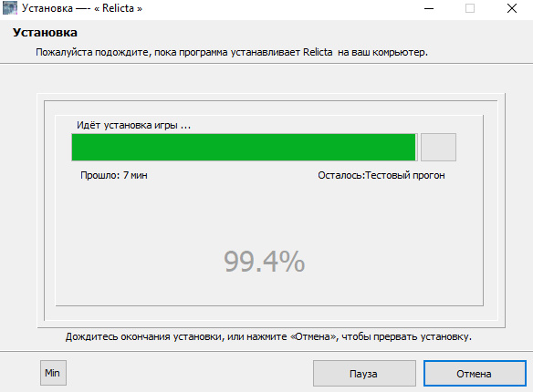This screenshot has width=533, height=392.
Task: Click the Дождитесь окончания установки hint text
Action: click(268, 336)
